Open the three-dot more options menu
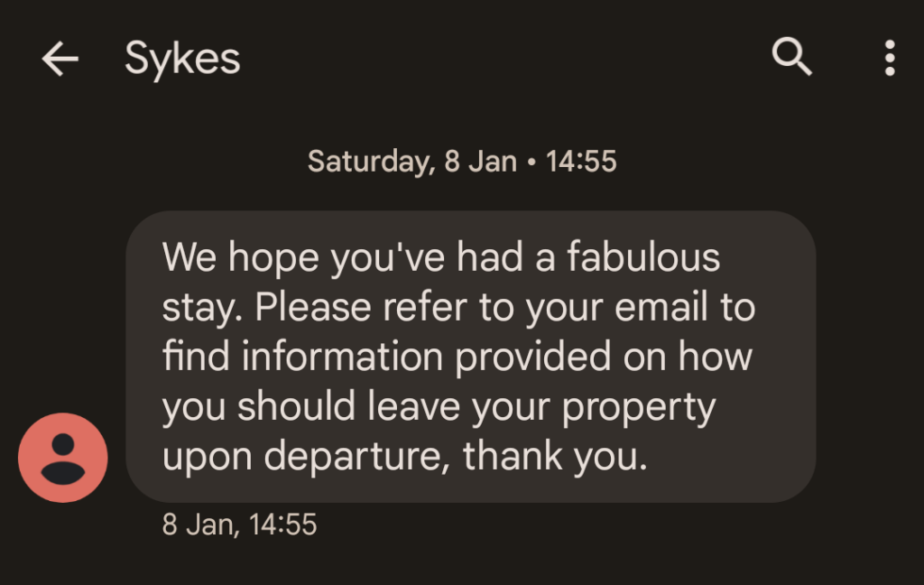Viewport: 924px width, 585px height. coord(890,58)
